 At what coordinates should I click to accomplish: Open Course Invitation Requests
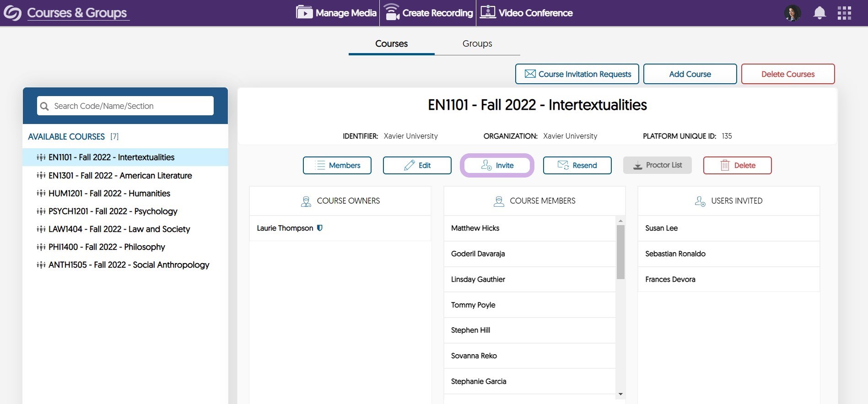[x=577, y=74]
